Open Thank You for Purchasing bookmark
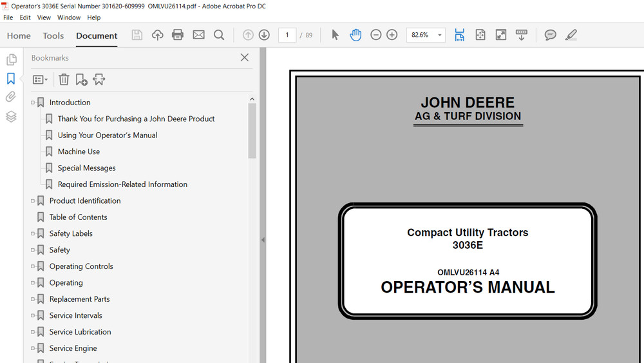The image size is (644, 363). [136, 119]
